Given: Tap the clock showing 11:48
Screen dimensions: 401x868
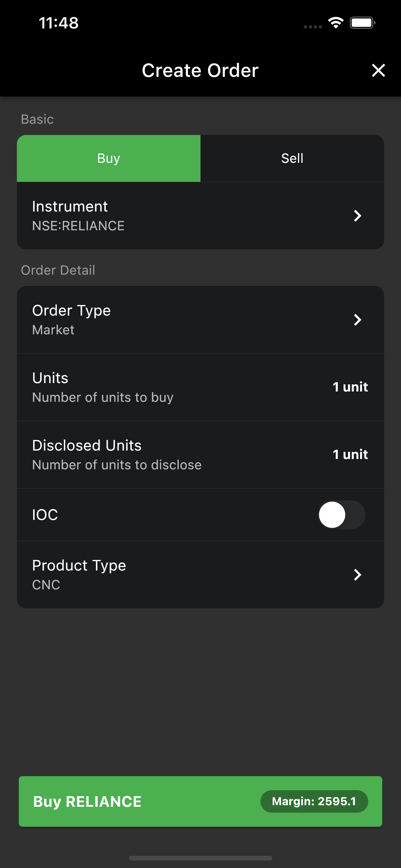Looking at the screenshot, I should (59, 23).
